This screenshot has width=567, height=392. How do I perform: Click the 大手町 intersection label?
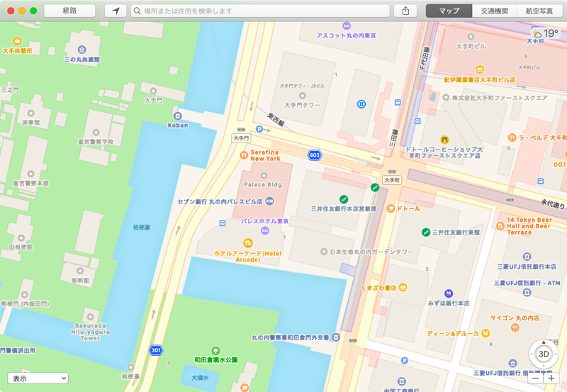392,180
